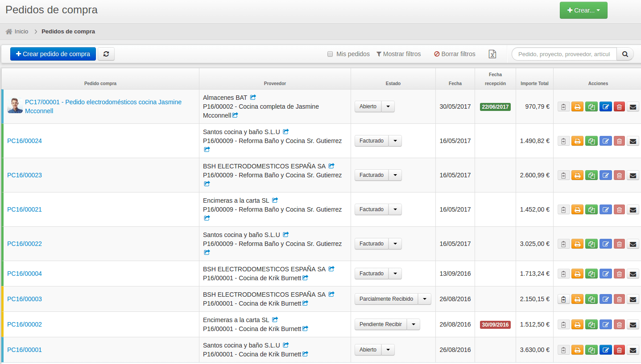The image size is (641, 364).
Task: Open external link beside Almacenes BAT
Action: tap(253, 97)
